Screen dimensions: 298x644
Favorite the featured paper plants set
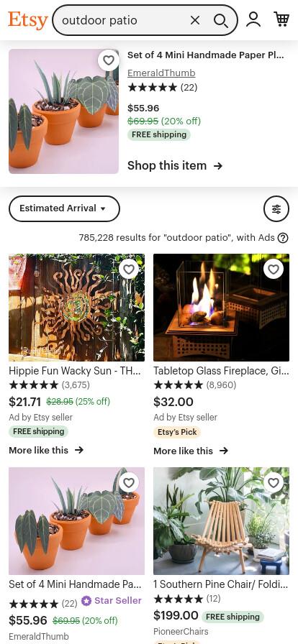coord(108,60)
